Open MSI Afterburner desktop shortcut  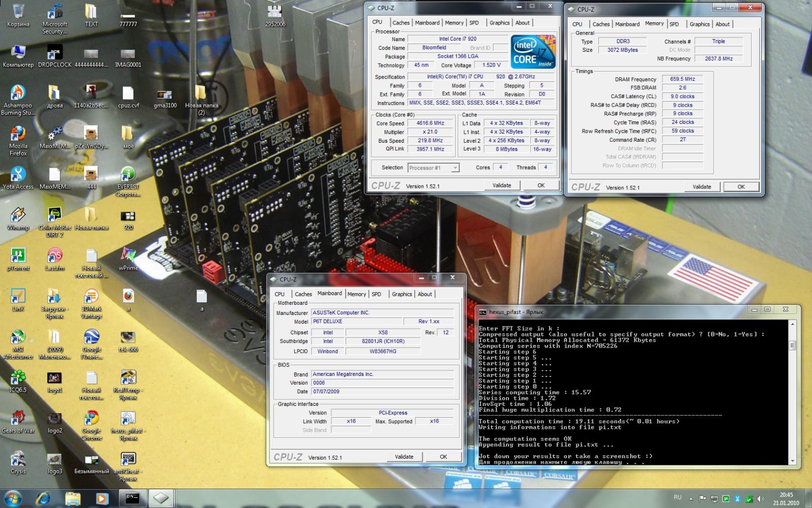18,344
